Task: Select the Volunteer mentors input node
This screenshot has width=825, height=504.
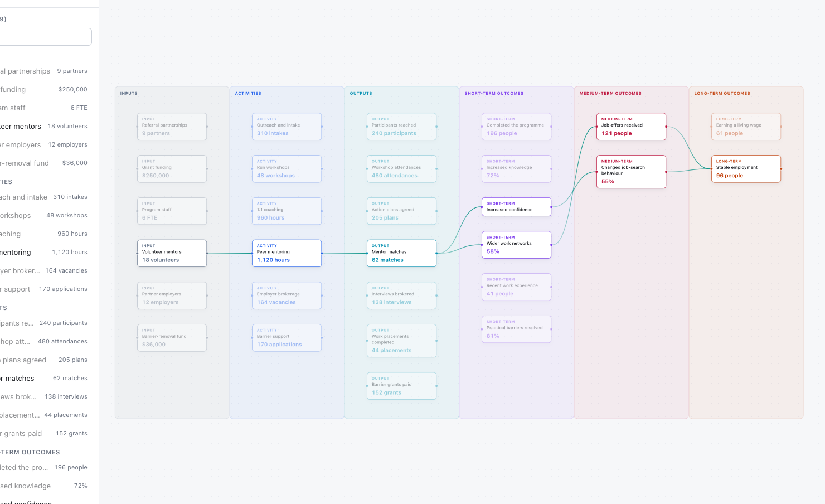Action: pos(172,253)
